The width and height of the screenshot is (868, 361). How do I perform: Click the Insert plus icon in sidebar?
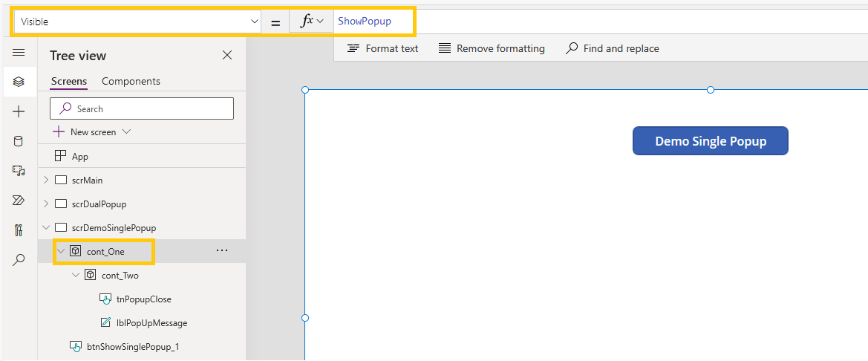point(19,111)
